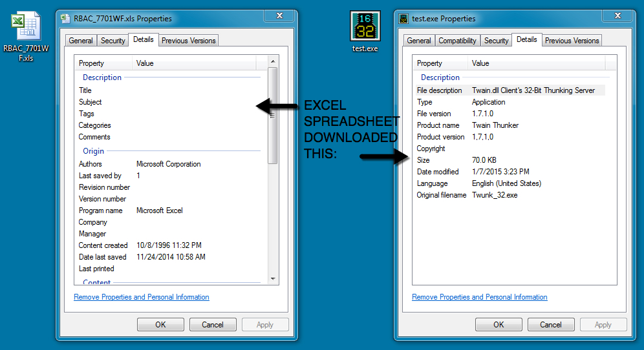The width and height of the screenshot is (644, 350).
Task: Open the Compatibility tab in test.exe Properties
Action: [x=457, y=41]
